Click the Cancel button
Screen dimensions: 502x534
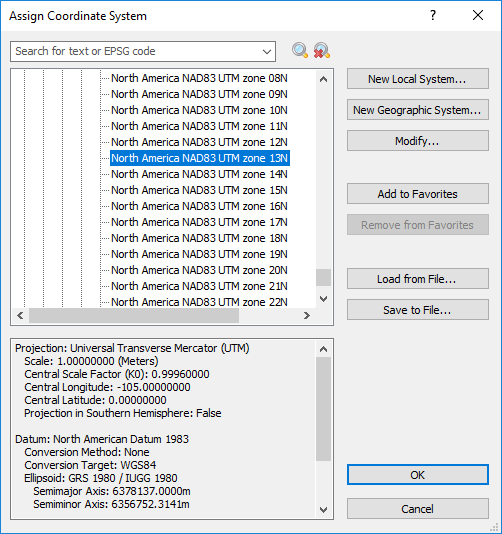pyautogui.click(x=418, y=509)
